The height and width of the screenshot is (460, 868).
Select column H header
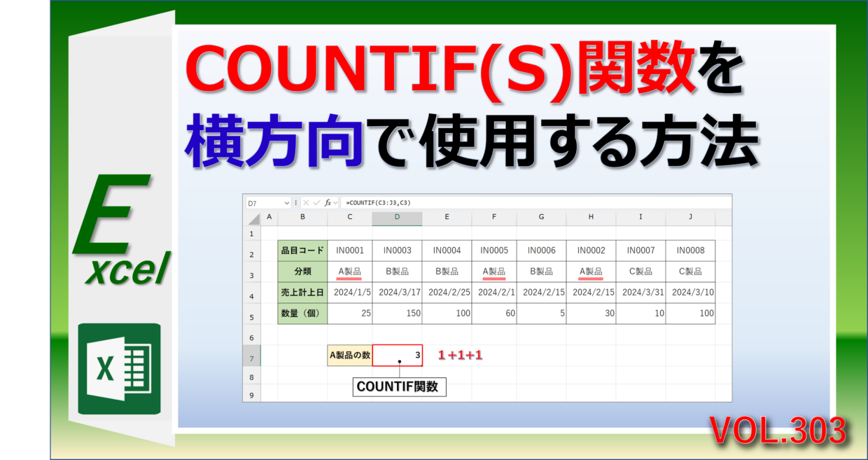(x=591, y=218)
